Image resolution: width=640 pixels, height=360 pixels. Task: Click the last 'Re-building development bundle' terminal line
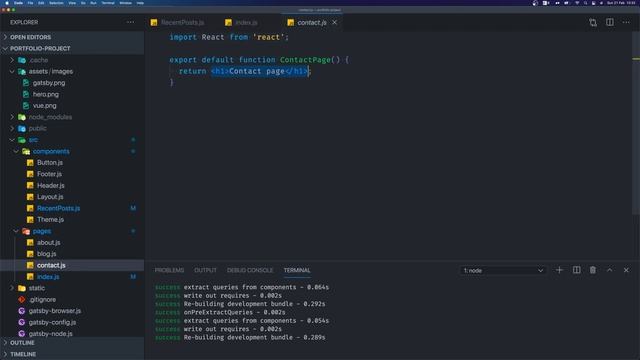point(240,338)
